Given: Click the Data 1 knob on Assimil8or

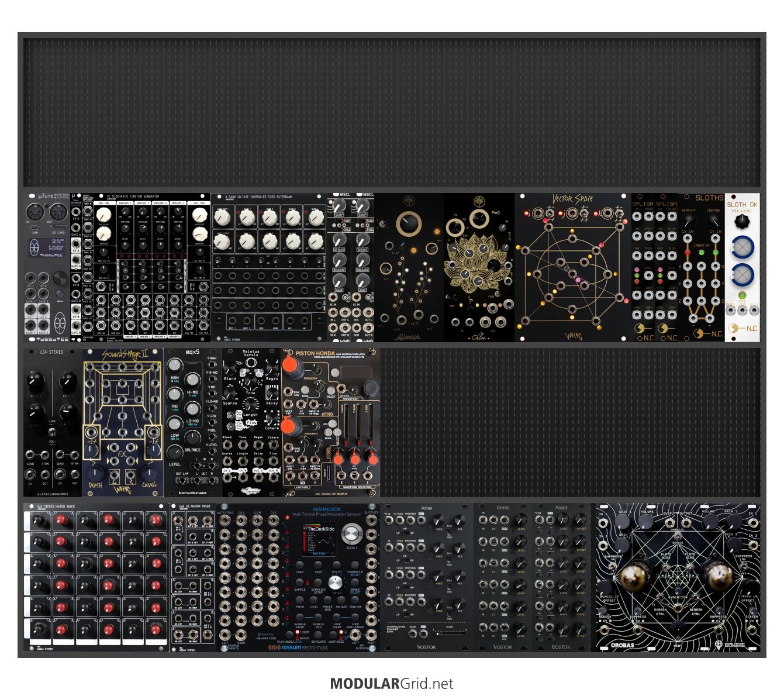Looking at the screenshot, I should pyautogui.click(x=351, y=534).
